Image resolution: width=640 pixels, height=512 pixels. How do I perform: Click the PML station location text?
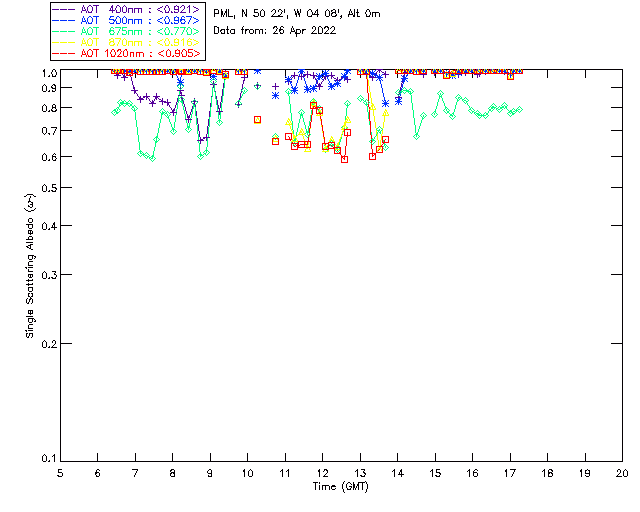[x=297, y=14]
